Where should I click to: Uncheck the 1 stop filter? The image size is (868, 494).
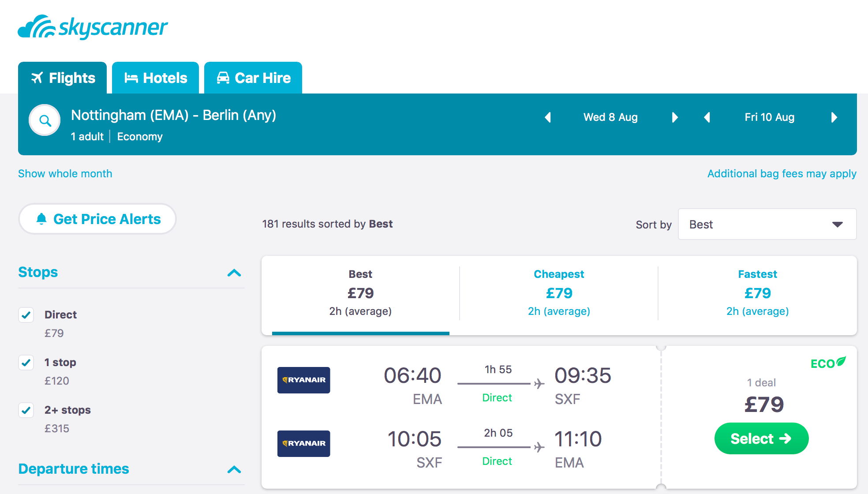[26, 363]
